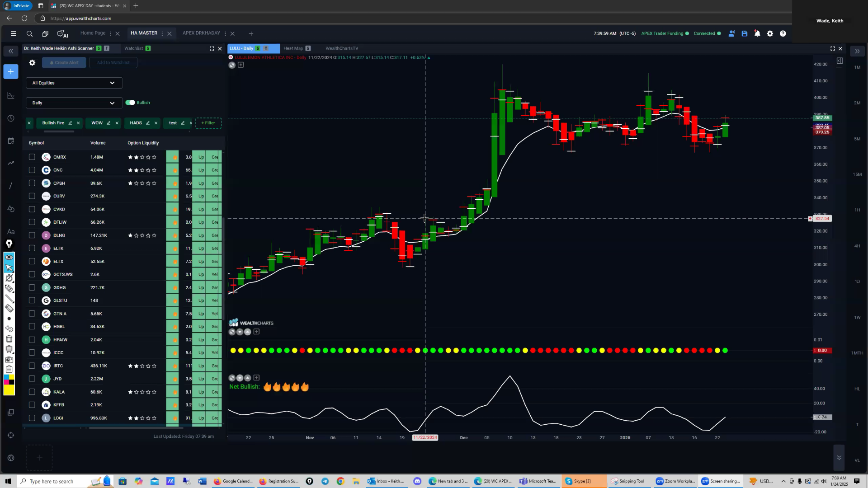The height and width of the screenshot is (488, 868).
Task: Open scanner settings gear icon
Action: [x=32, y=63]
